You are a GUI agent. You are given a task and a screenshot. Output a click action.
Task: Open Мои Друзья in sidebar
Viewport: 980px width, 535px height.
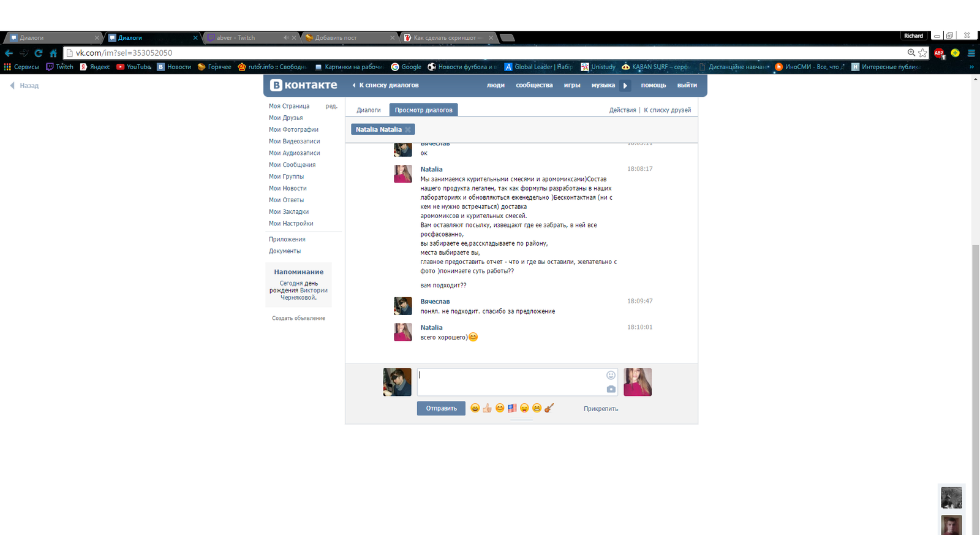(286, 118)
